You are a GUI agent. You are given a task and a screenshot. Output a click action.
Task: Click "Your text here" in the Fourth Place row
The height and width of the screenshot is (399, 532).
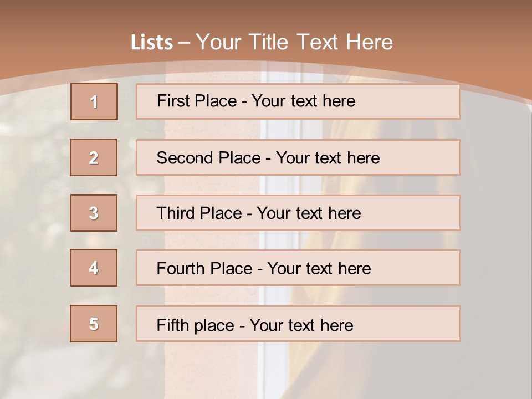coord(319,269)
